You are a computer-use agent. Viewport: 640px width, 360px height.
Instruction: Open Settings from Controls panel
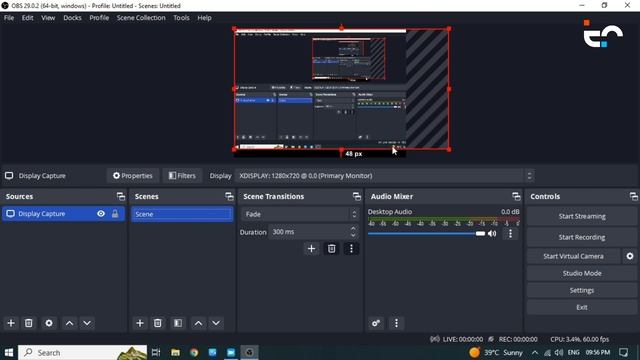[582, 291]
